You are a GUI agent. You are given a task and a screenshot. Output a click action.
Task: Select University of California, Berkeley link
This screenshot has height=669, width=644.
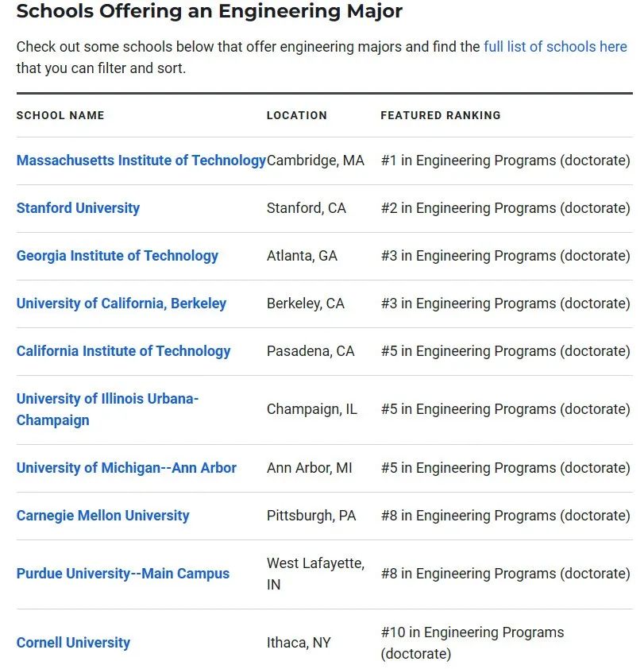[121, 304]
